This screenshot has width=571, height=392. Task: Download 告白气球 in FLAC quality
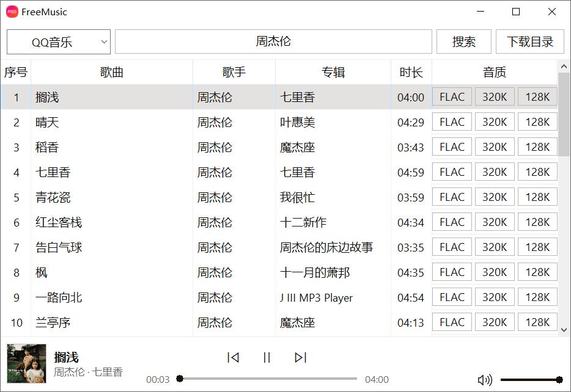click(x=452, y=247)
